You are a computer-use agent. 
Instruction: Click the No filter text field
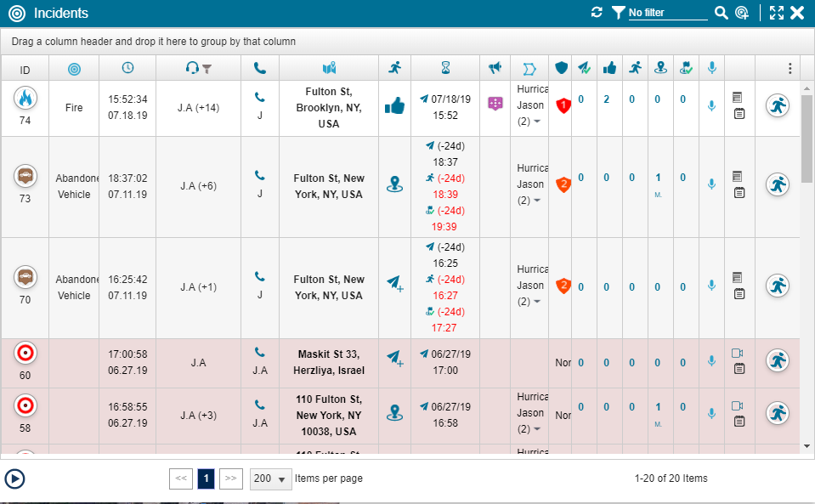(667, 13)
